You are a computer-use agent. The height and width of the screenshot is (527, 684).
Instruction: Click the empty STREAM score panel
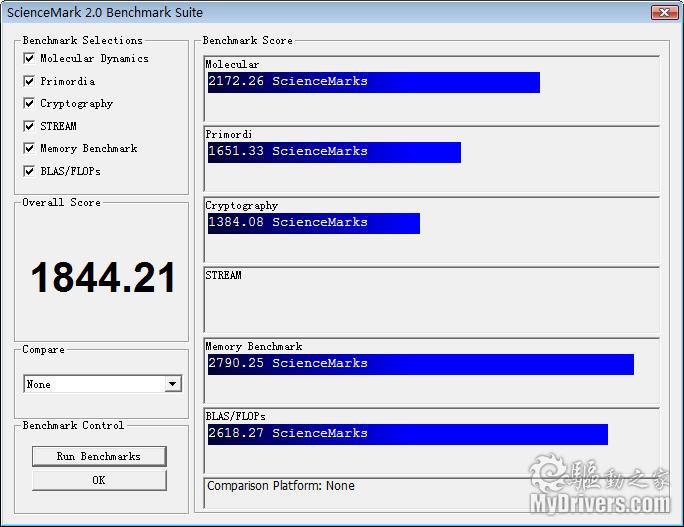431,299
